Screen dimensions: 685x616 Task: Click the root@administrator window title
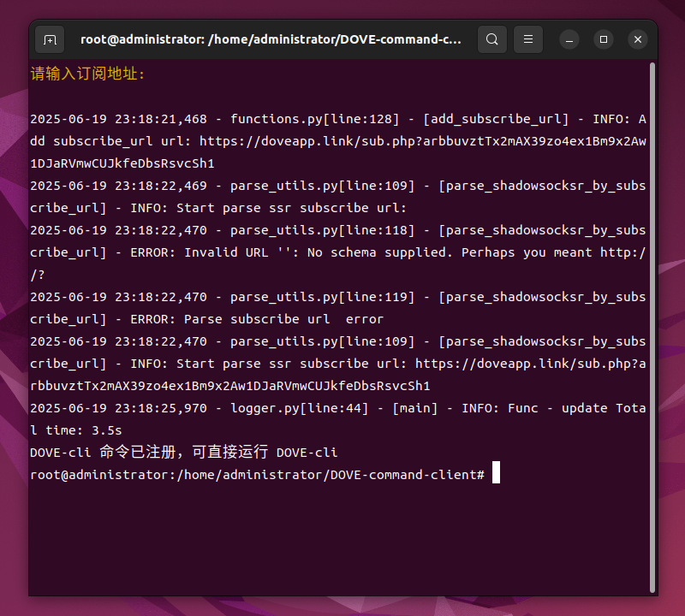point(271,39)
